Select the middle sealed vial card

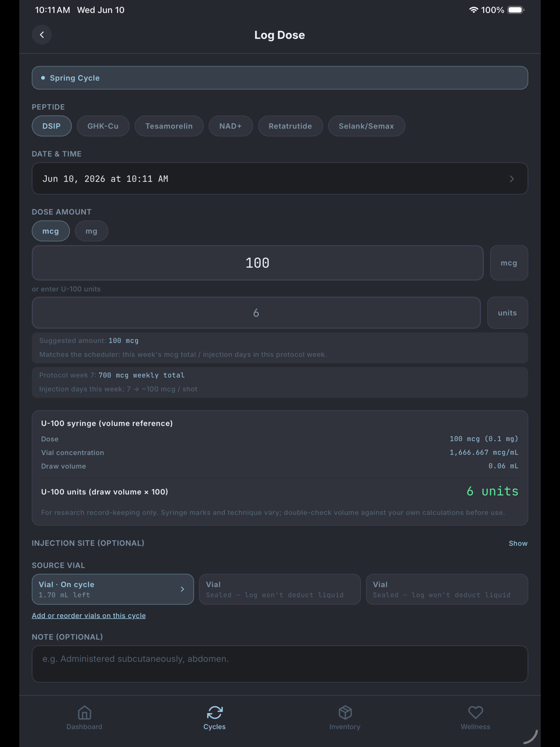pyautogui.click(x=280, y=589)
